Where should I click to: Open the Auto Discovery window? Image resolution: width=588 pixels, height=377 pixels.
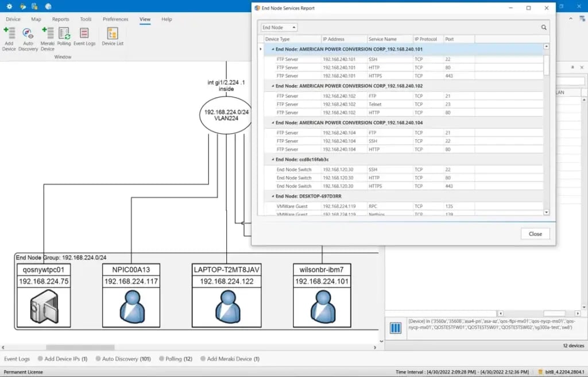(28, 34)
